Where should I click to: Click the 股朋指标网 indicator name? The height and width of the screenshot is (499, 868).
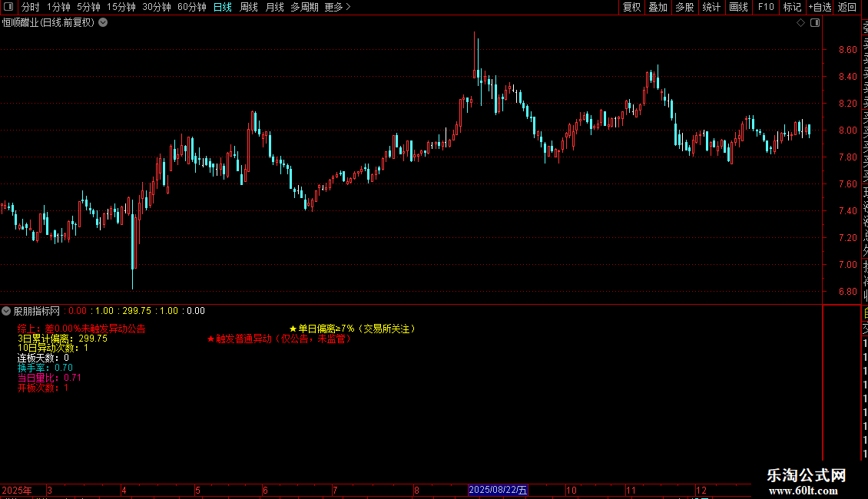[x=37, y=311]
